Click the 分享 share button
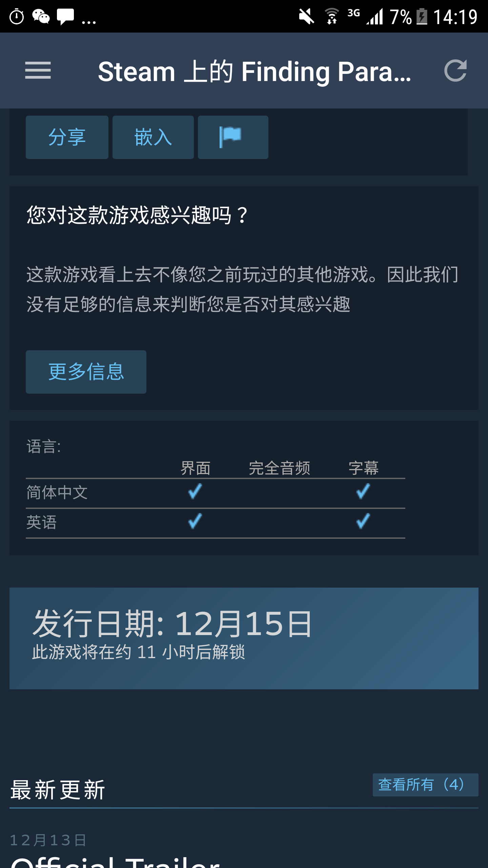Screen dimensions: 488x868 pos(67,137)
